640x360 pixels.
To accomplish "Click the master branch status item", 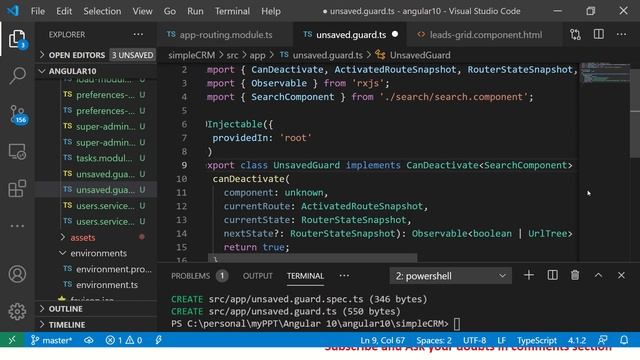I will pos(51,340).
